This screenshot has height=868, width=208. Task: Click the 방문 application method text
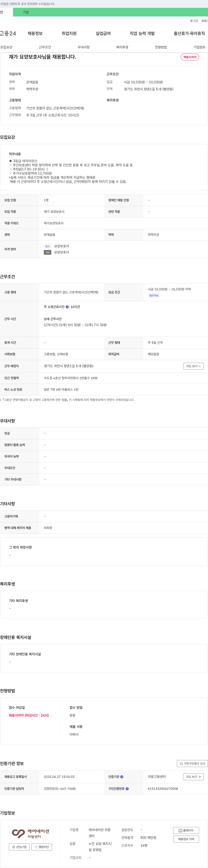(x=73, y=715)
